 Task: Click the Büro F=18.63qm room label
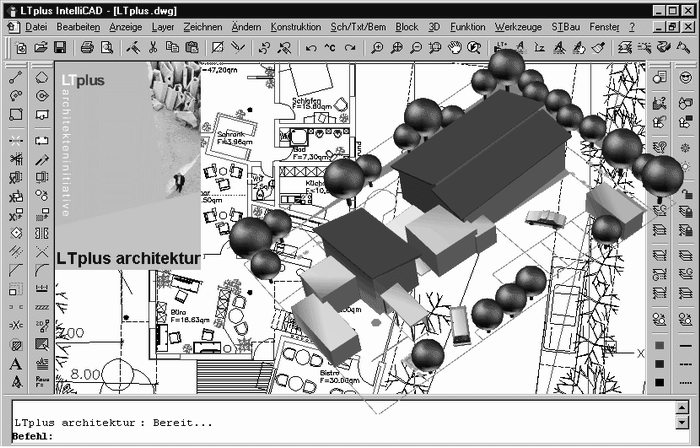tap(190, 316)
